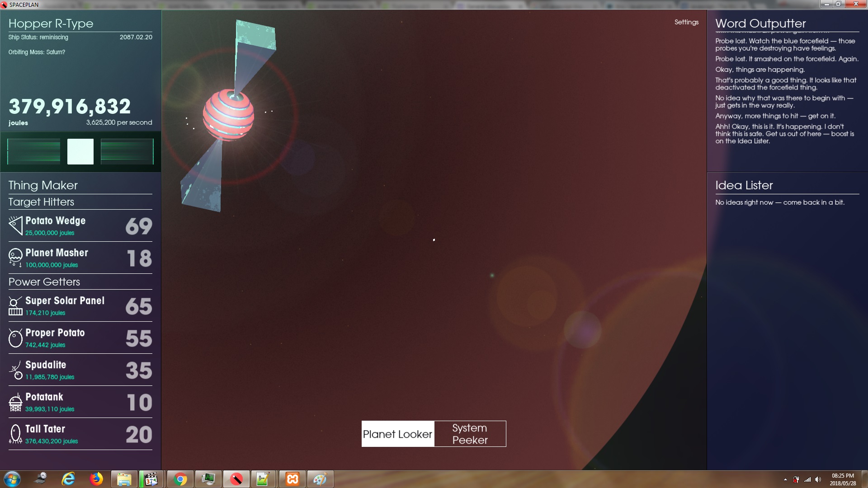
Task: Click the striped pink planet
Action: pyautogui.click(x=228, y=116)
